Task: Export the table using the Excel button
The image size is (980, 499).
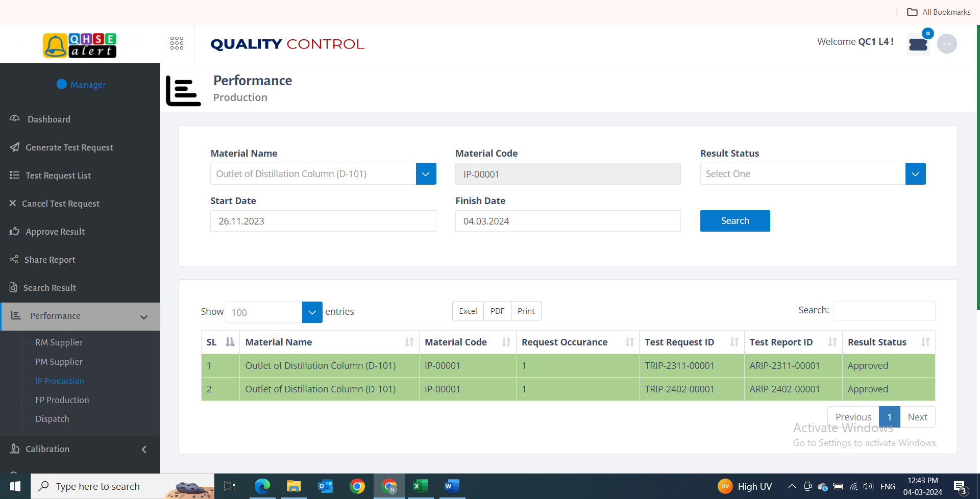Action: tap(467, 311)
